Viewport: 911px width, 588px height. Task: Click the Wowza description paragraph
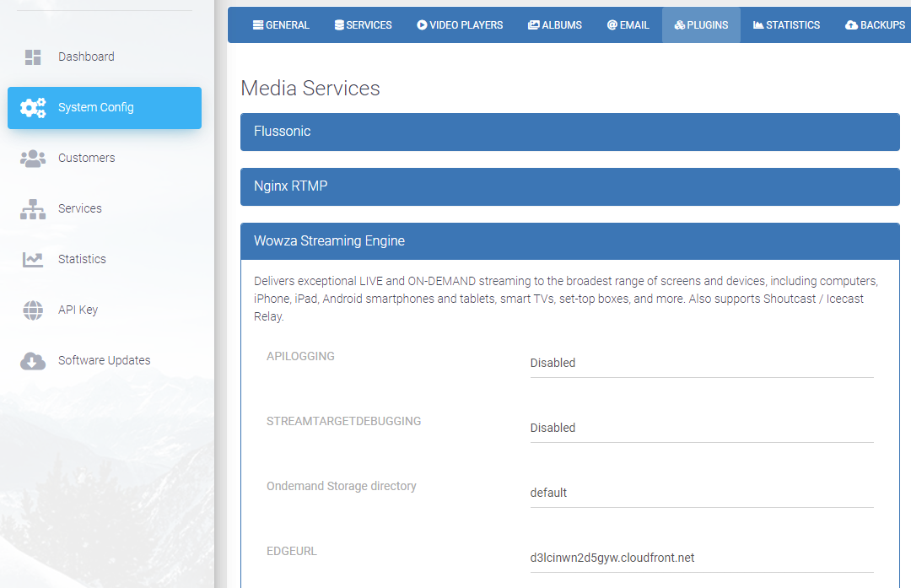click(x=567, y=299)
